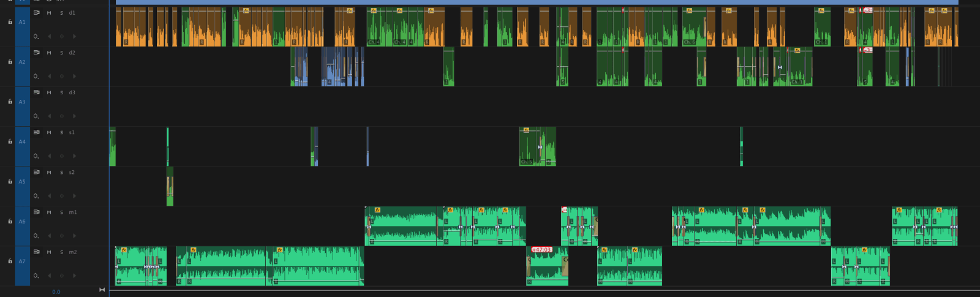The width and height of the screenshot is (980, 297).
Task: Open keyframe display options for track m1
Action: [x=36, y=236]
